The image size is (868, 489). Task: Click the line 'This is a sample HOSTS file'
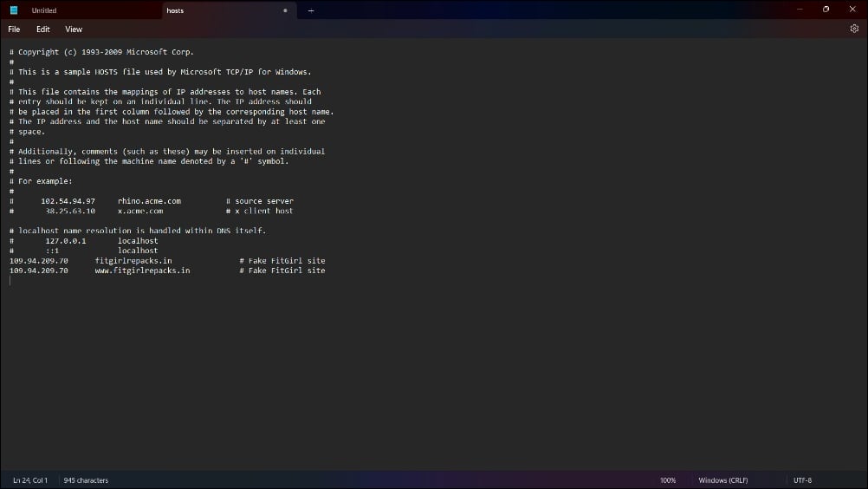(160, 72)
